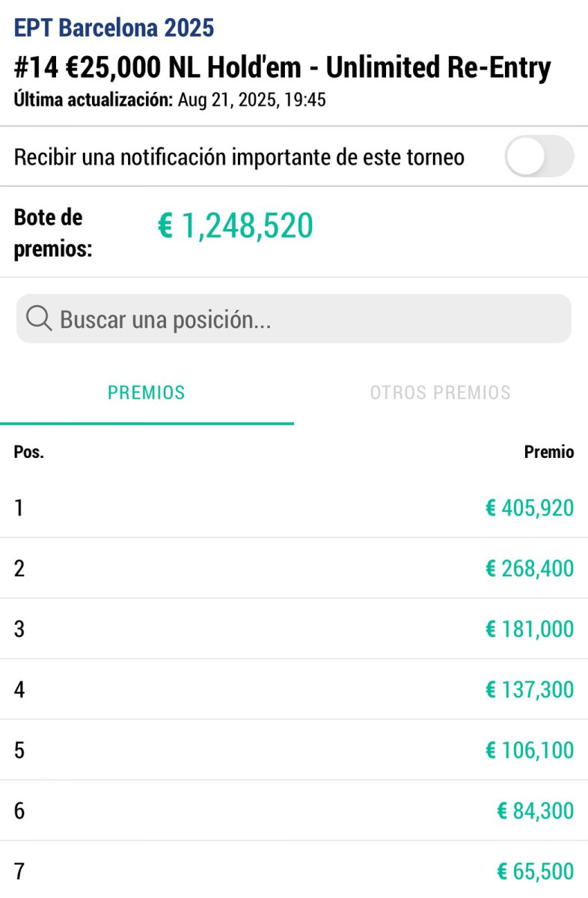Open the EPT Barcelona 2025 link
Screen dimensions: 588x898
114,28
